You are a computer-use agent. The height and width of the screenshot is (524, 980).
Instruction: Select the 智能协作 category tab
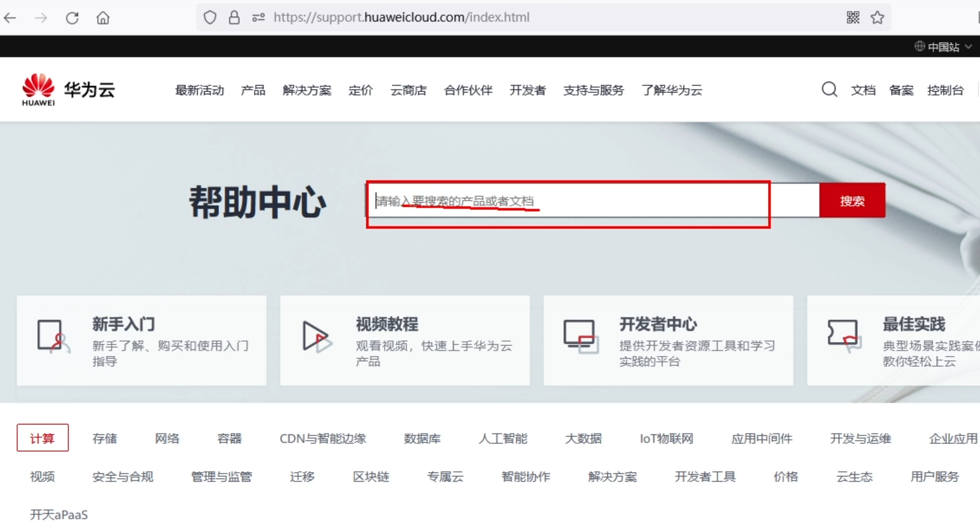pos(526,477)
